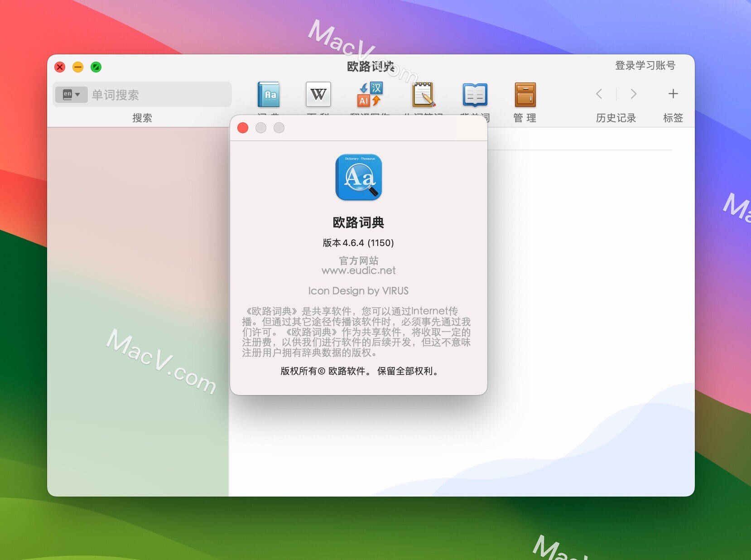Select the AI 翻译写作 translation tool
The image size is (751, 560).
[x=369, y=95]
